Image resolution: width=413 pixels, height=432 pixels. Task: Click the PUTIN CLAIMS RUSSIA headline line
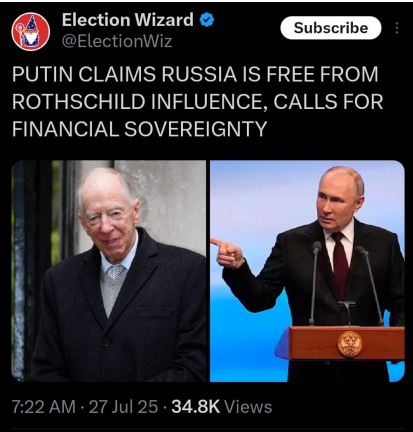(195, 74)
